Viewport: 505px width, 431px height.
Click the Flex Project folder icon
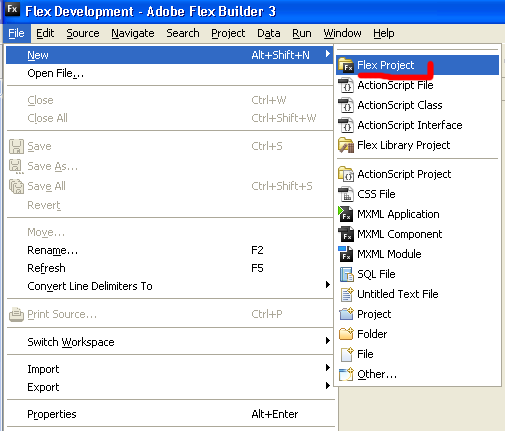pos(346,65)
